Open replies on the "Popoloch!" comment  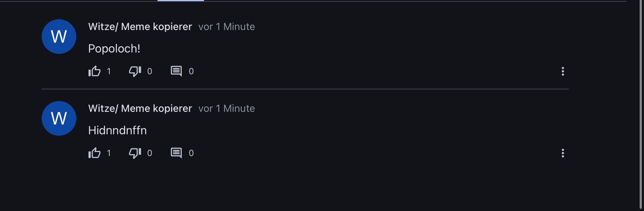[x=176, y=71]
